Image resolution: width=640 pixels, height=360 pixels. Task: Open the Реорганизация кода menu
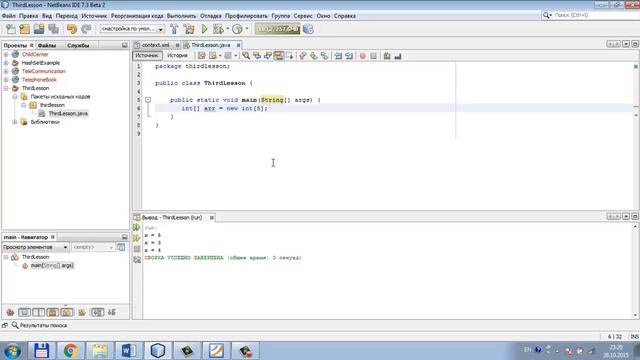[137, 16]
